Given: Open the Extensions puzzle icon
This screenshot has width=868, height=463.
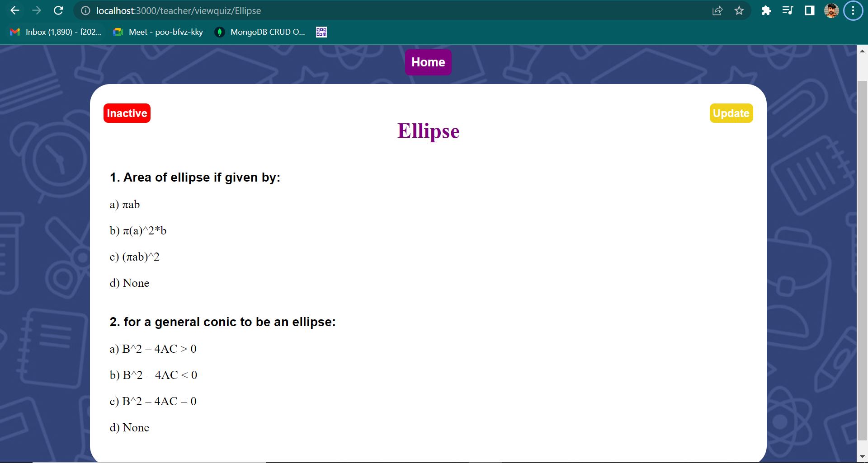Looking at the screenshot, I should click(766, 10).
